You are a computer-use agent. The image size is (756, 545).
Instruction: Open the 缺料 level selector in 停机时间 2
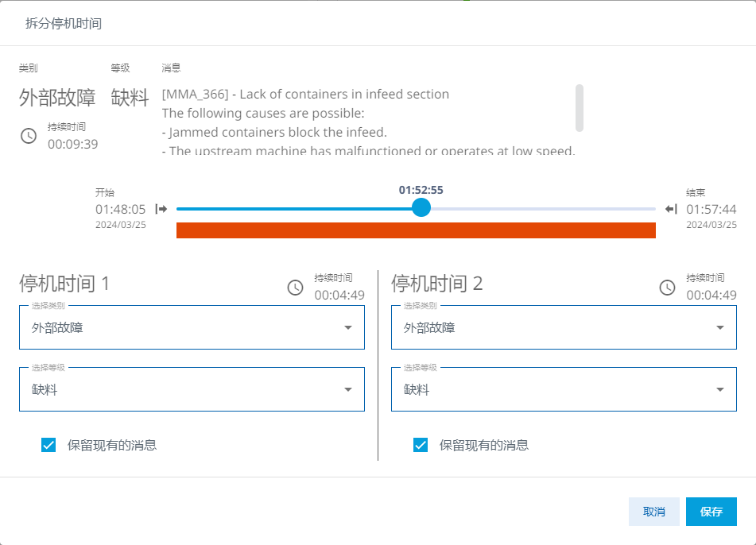coord(563,389)
